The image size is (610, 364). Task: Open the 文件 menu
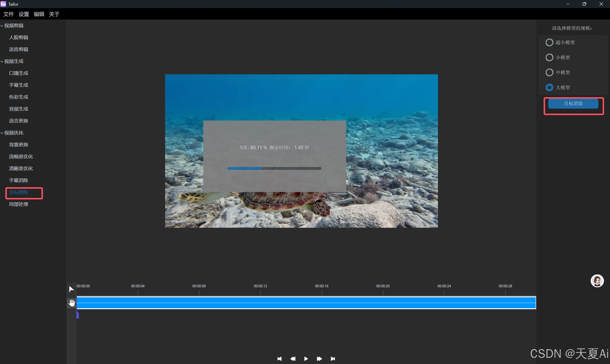[9, 14]
